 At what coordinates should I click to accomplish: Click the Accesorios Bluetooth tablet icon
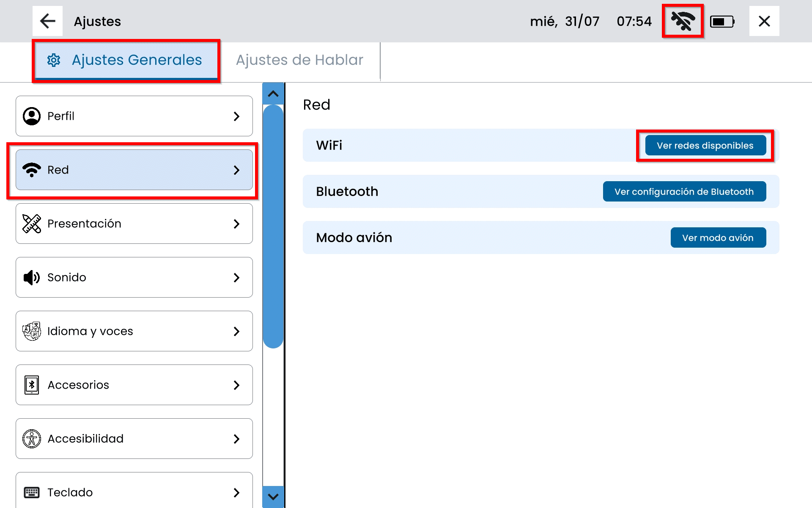point(32,385)
